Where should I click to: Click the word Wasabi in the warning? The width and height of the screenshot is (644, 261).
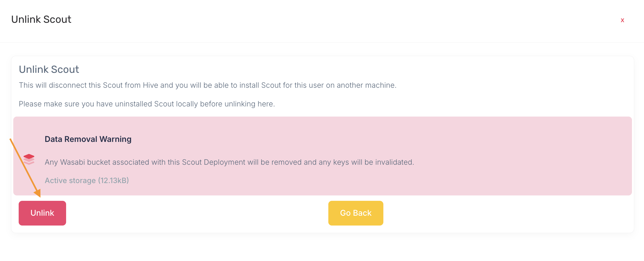click(72, 162)
